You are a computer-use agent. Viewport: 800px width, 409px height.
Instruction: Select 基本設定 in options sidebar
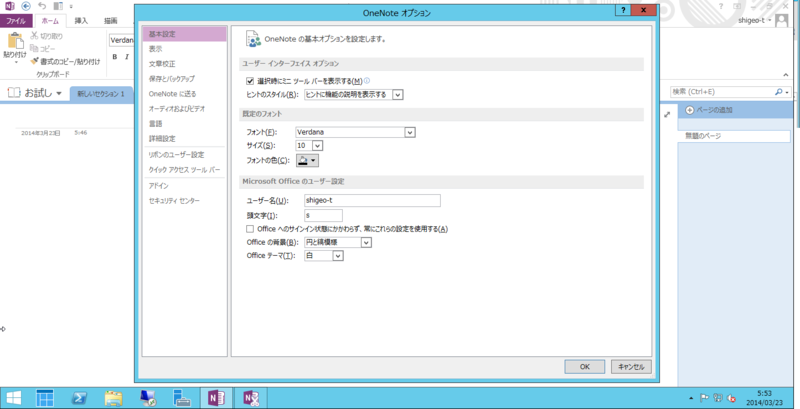point(185,34)
